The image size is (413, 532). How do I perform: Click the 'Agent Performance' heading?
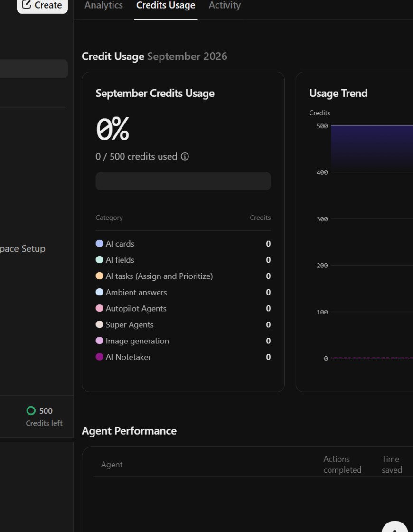pos(129,431)
